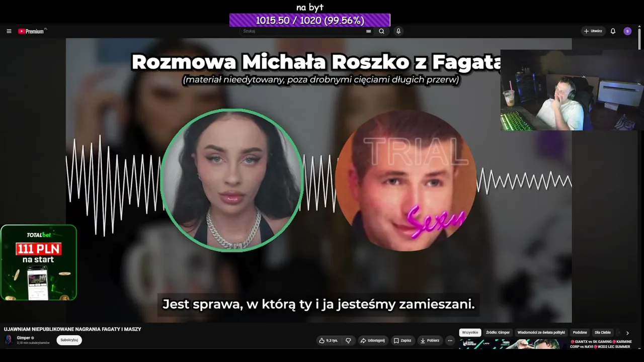The width and height of the screenshot is (644, 362).
Task: Dislike the video with thumbs-down
Action: click(x=348, y=340)
